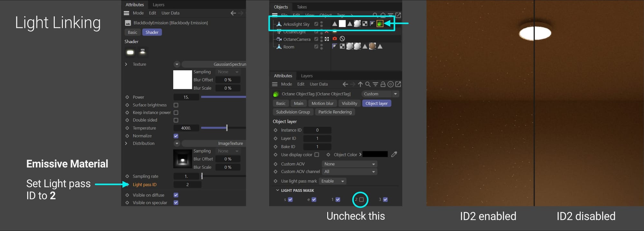Expand the Object Color chevron
Screen dimensions: 644x231
[360, 155]
